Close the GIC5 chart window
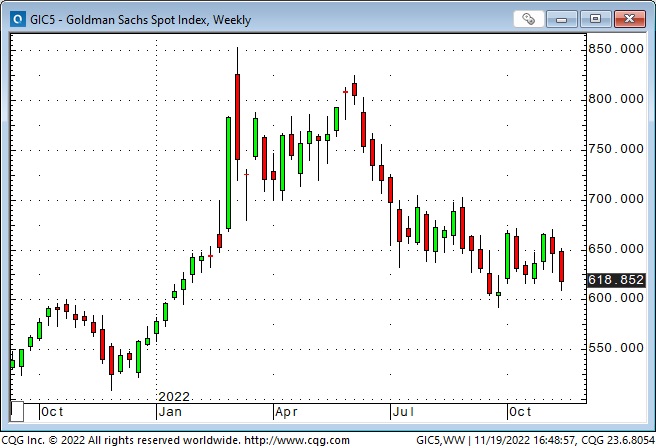 [630, 19]
